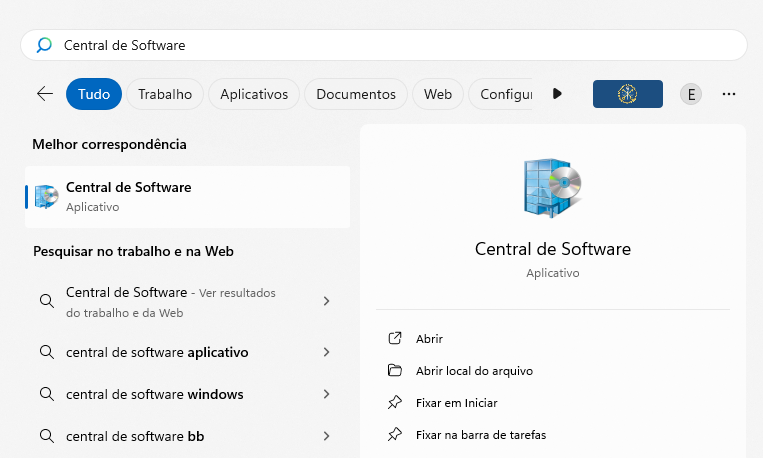Choose suggestion central de software bb
This screenshot has height=458, width=763.
tap(187, 436)
